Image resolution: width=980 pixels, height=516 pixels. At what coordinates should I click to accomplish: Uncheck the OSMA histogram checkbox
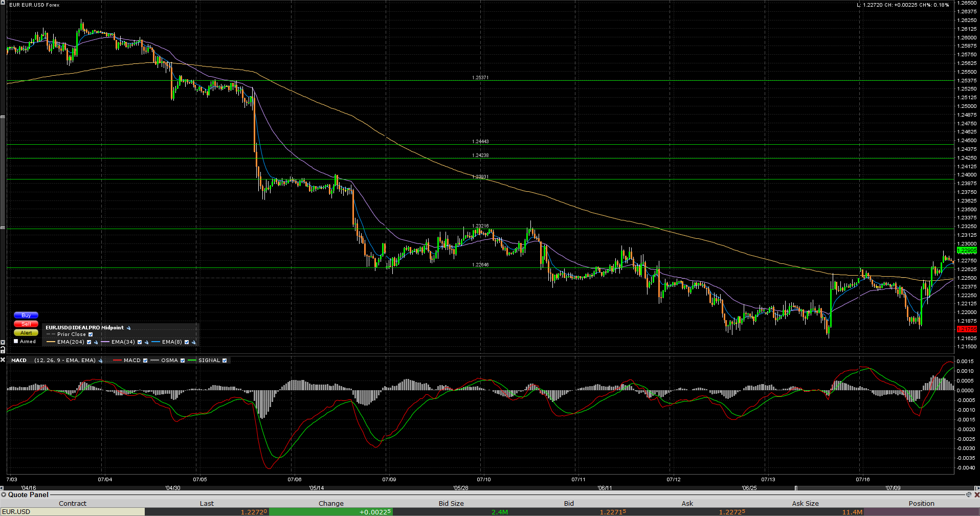pyautogui.click(x=183, y=361)
